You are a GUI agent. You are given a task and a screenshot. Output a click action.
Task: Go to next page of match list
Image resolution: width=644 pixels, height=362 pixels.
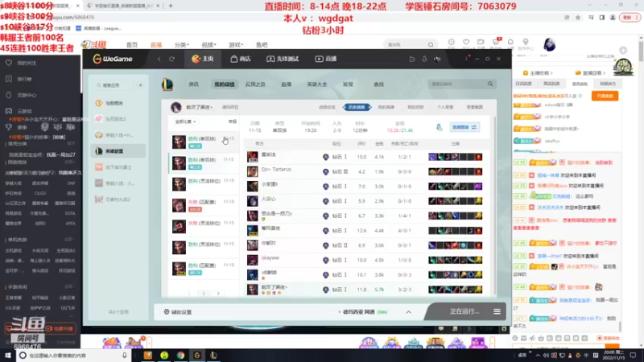click(218, 294)
